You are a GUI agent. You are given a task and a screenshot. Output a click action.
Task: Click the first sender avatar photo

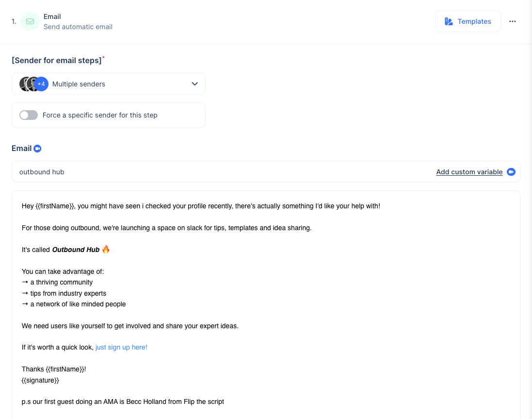pos(24,84)
